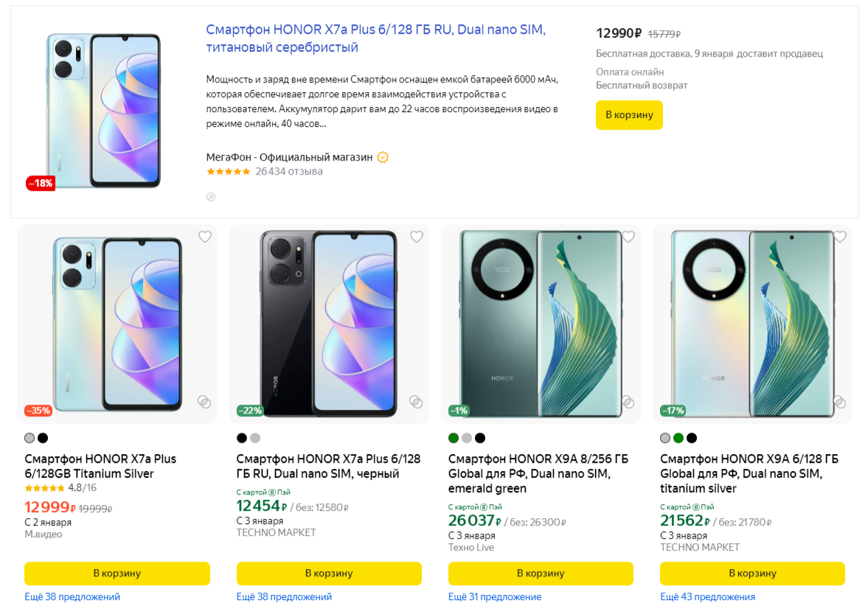Click heart icon on HONOR X9A titanium silver card
Screen dimensions: 868x614
point(840,237)
